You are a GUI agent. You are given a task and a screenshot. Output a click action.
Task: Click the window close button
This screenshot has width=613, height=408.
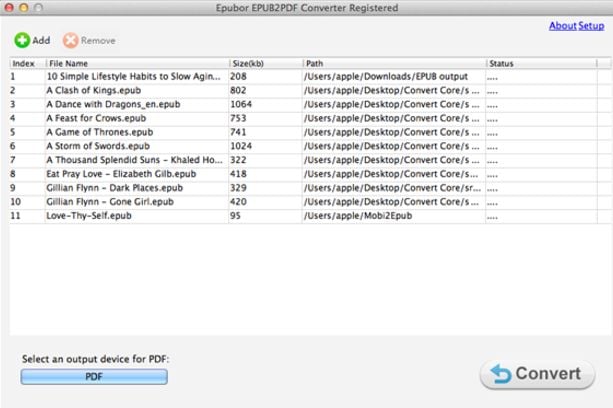9,7
